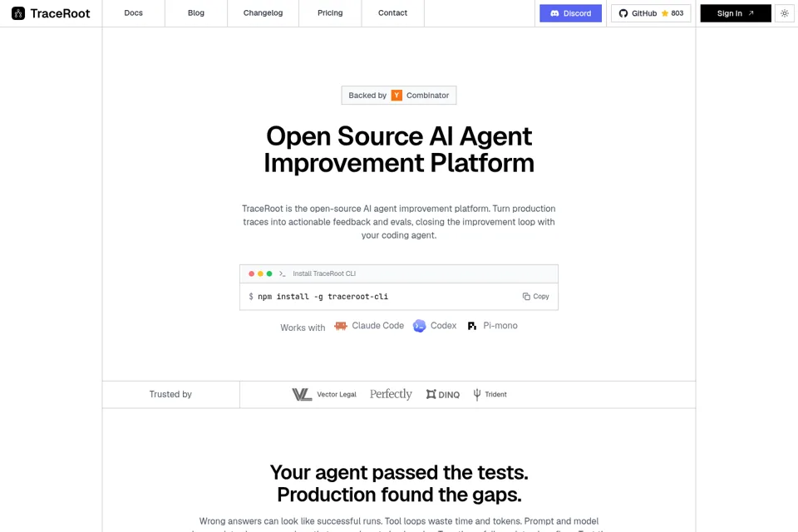This screenshot has width=798, height=532.
Task: Copy the npm install command
Action: pos(536,296)
